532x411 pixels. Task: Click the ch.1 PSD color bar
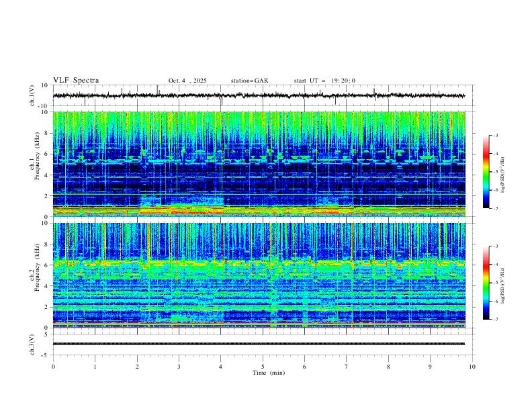[486, 172]
